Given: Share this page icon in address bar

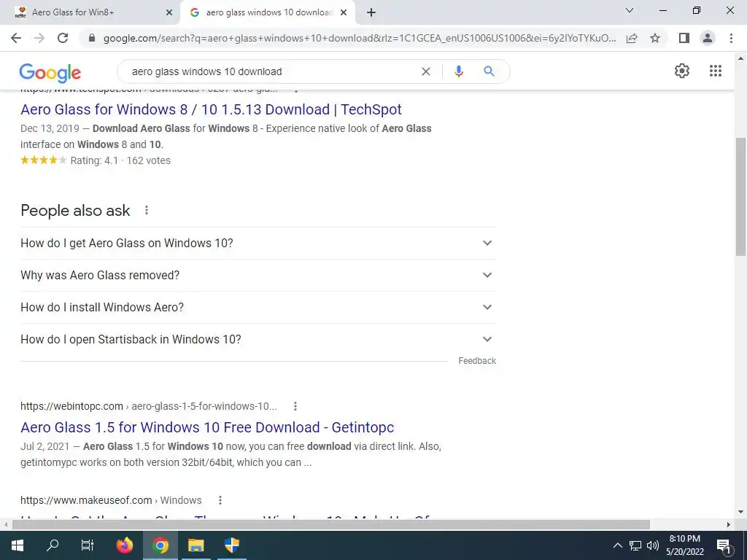Looking at the screenshot, I should coord(632,38).
